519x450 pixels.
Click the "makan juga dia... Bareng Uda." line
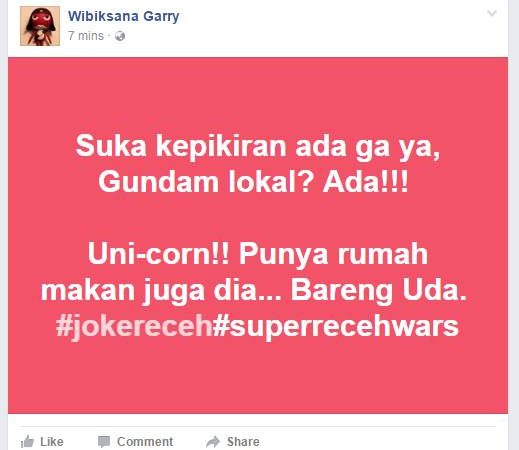253,290
